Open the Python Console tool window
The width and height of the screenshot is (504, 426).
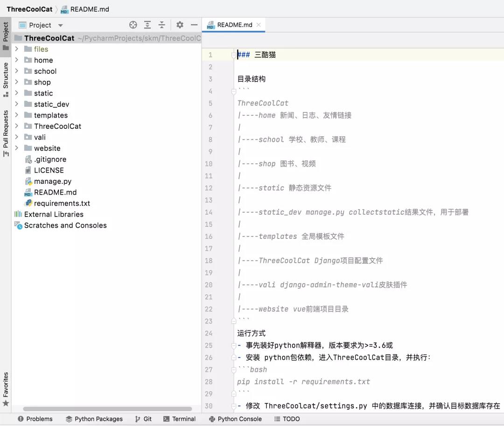tap(235, 419)
